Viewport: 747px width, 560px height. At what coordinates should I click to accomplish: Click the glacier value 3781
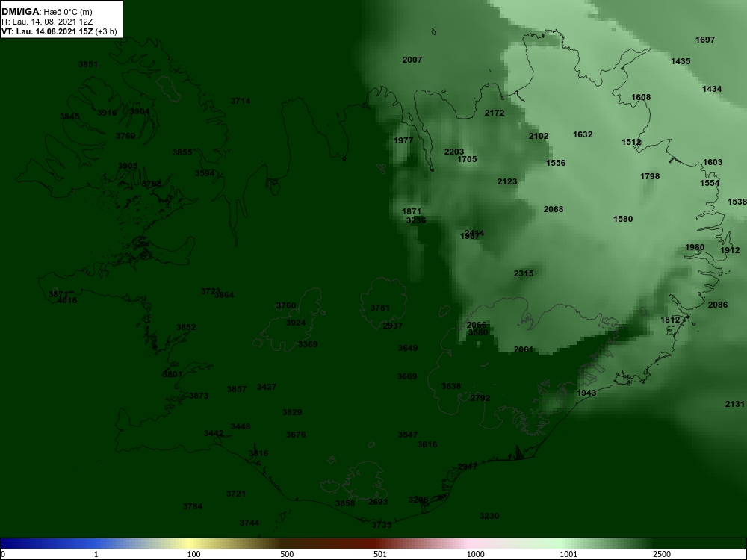380,308
